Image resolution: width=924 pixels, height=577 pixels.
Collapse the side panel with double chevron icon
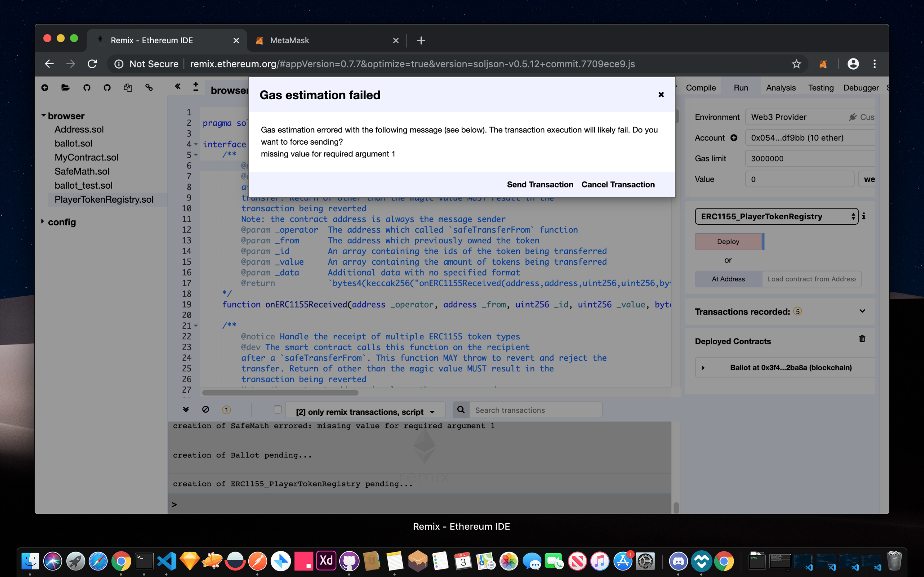(x=178, y=86)
